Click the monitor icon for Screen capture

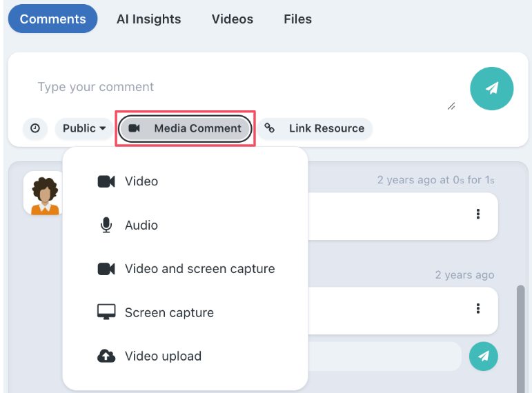point(106,312)
